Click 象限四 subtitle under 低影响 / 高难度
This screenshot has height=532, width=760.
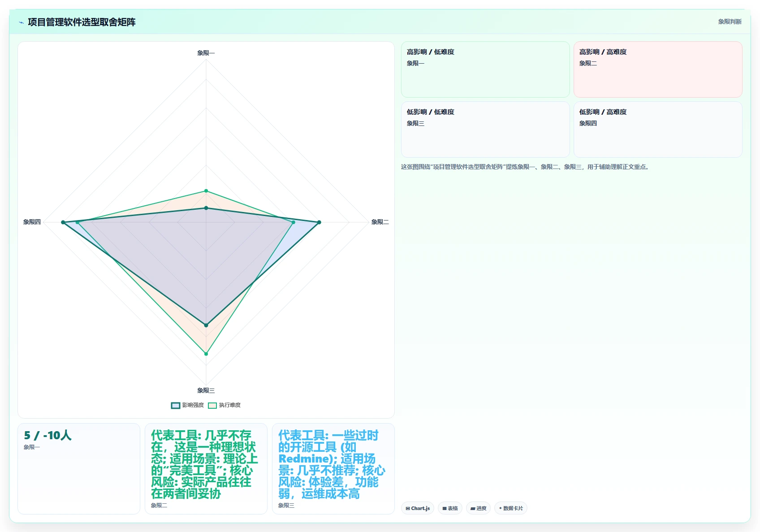[x=588, y=123]
